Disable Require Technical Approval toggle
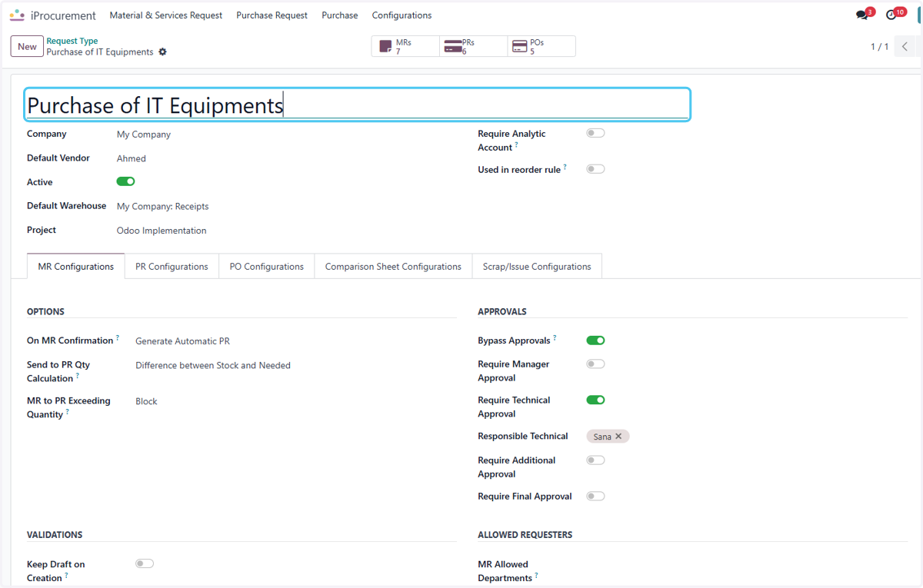Image resolution: width=923 pixels, height=588 pixels. tap(596, 400)
